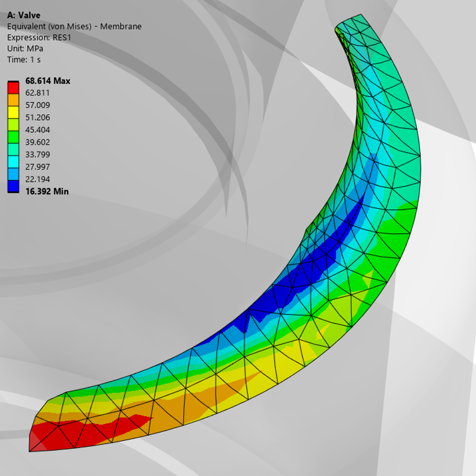Click the '57.009' legend value
The image size is (476, 476).
coord(37,105)
